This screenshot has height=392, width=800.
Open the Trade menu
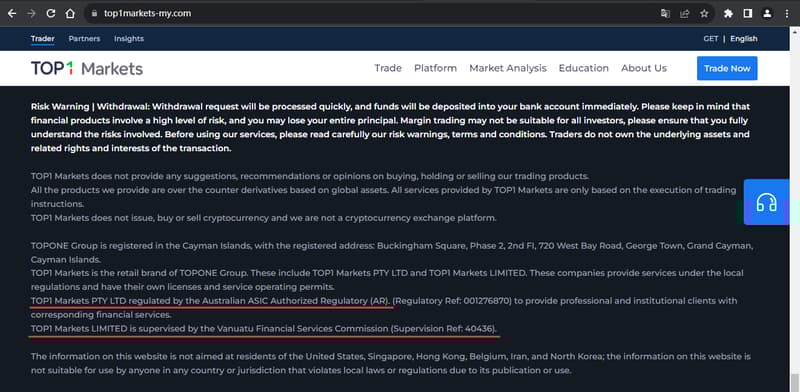(388, 68)
